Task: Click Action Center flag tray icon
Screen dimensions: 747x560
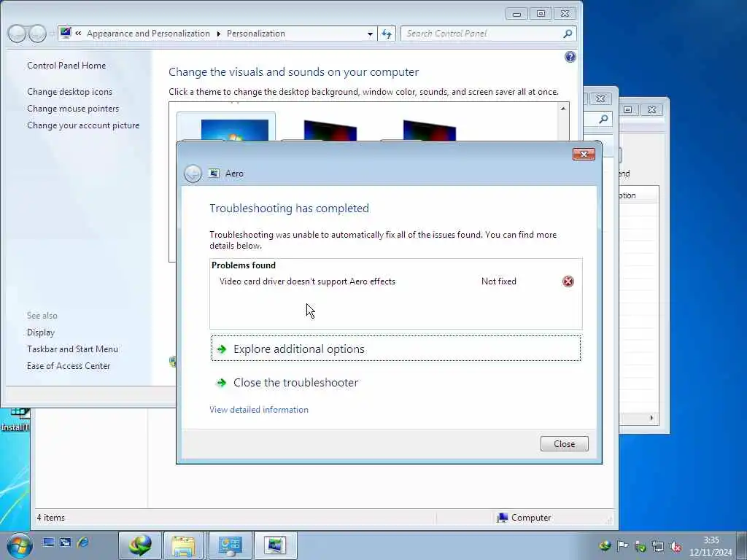Action: (623, 545)
